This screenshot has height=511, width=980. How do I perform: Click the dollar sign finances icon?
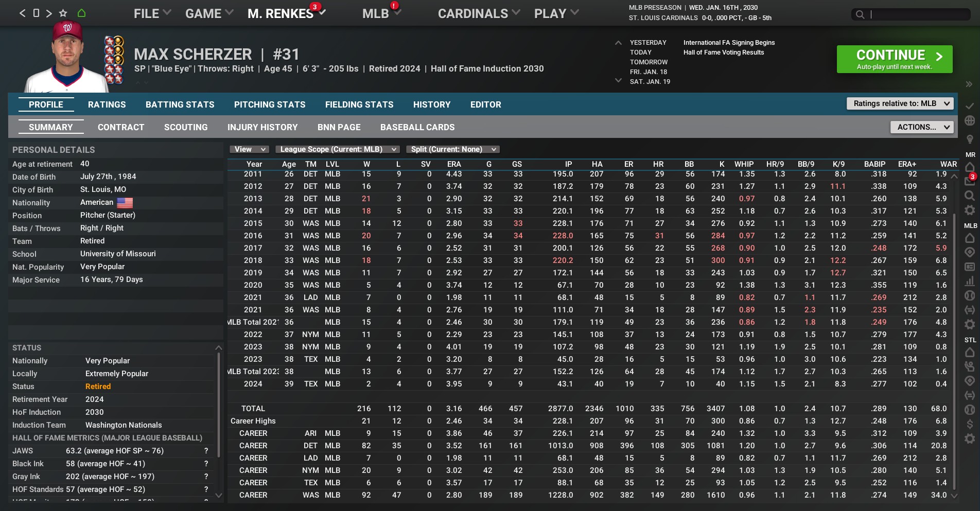pos(970,424)
